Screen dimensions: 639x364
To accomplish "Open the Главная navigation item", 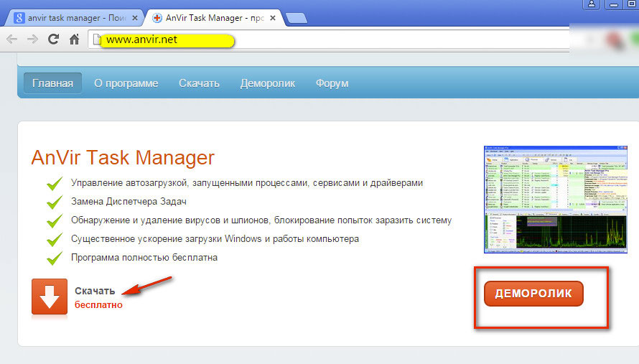I will tap(52, 83).
